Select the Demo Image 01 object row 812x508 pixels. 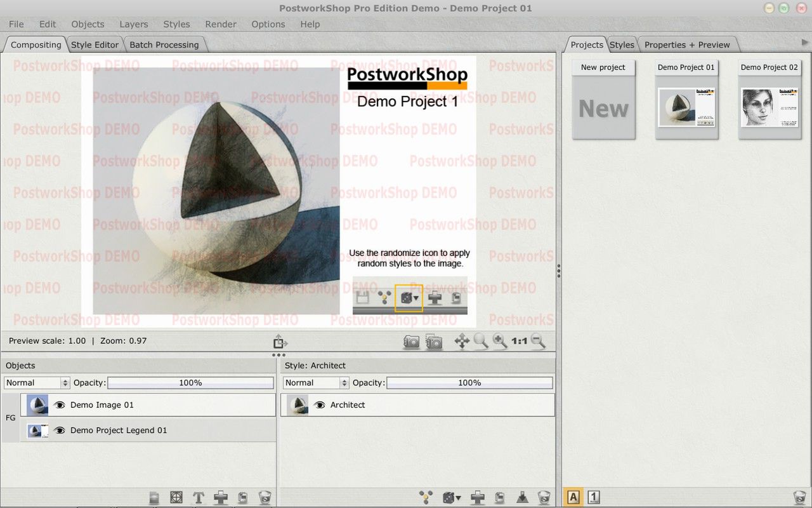(x=148, y=405)
